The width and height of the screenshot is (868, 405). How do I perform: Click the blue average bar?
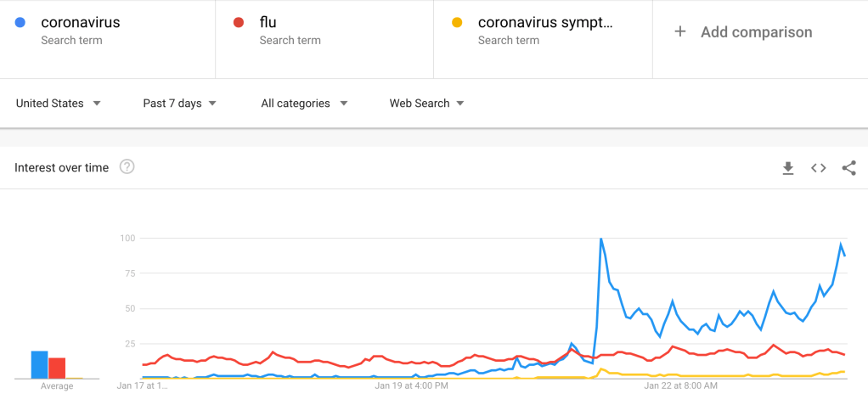(x=39, y=364)
